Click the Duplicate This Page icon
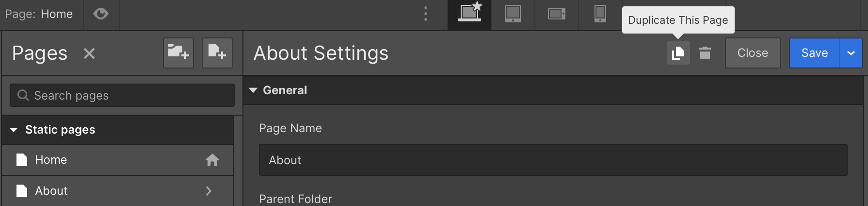 tap(678, 53)
